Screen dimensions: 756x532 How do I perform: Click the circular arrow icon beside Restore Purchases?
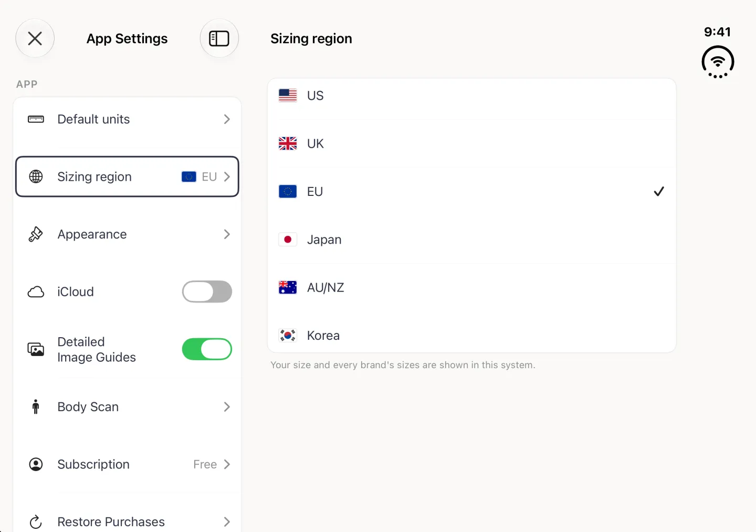click(36, 522)
